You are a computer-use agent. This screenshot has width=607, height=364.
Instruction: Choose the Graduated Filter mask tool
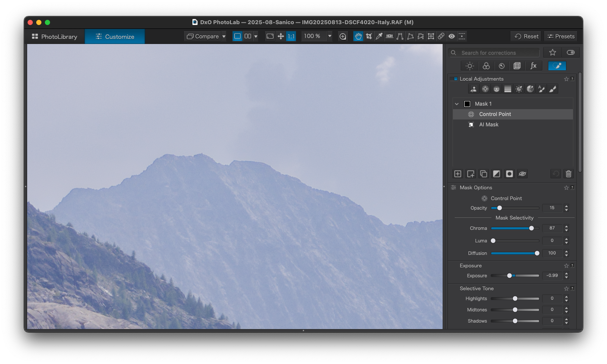coord(508,89)
